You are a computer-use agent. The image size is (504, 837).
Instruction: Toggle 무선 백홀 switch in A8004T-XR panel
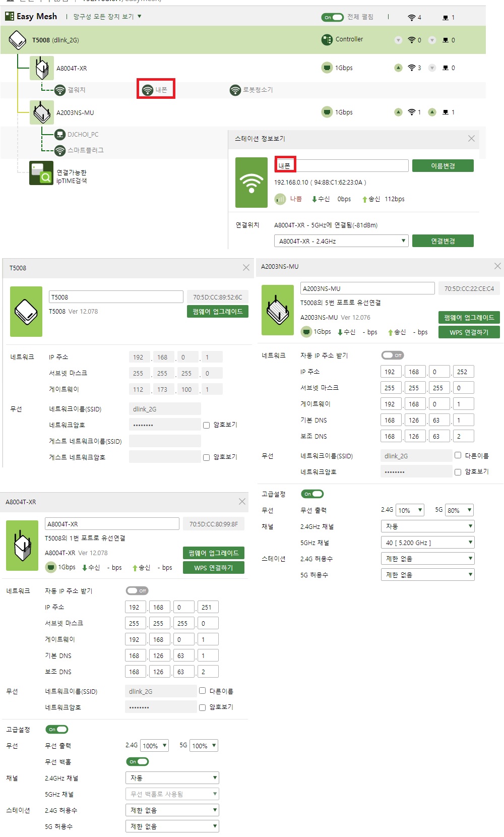tap(137, 761)
